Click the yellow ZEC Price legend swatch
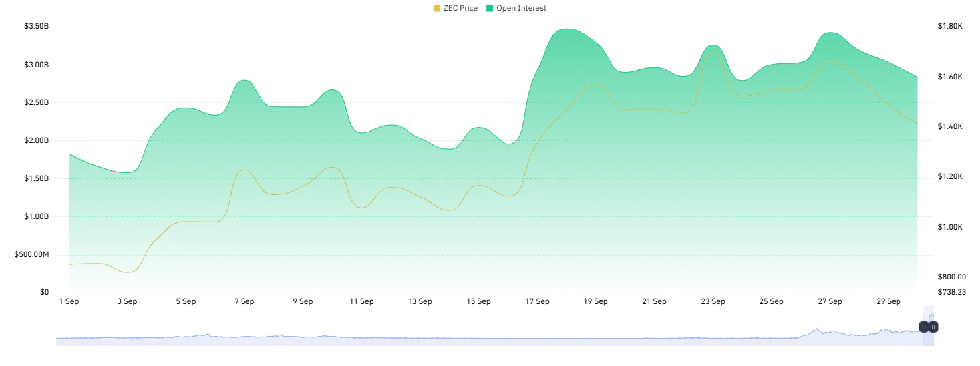The image size is (980, 366). click(436, 8)
